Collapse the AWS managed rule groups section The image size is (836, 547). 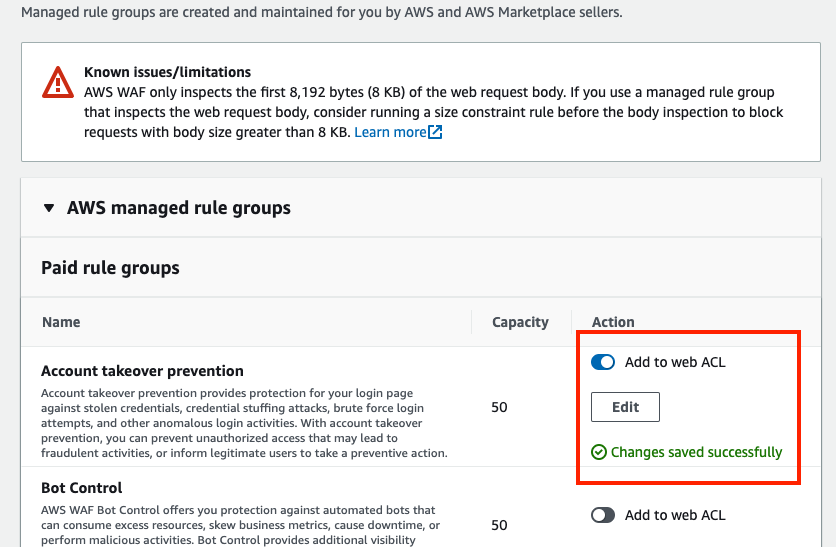coord(49,208)
